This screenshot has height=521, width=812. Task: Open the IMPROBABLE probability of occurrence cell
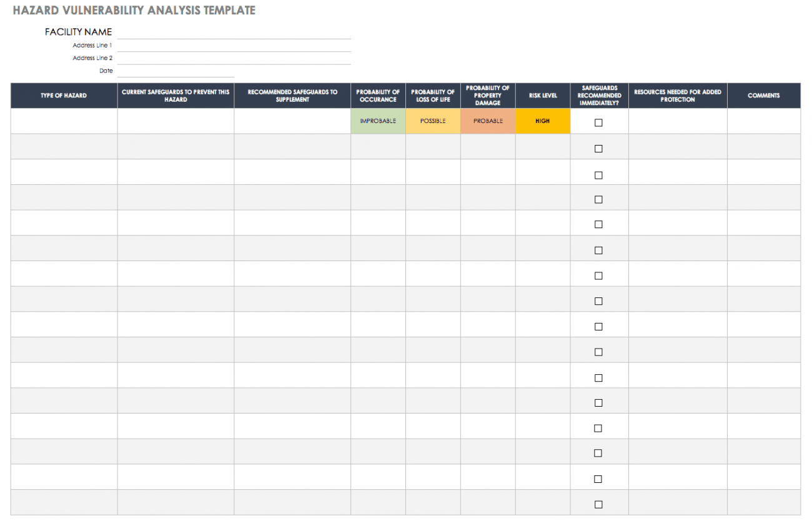click(x=378, y=121)
